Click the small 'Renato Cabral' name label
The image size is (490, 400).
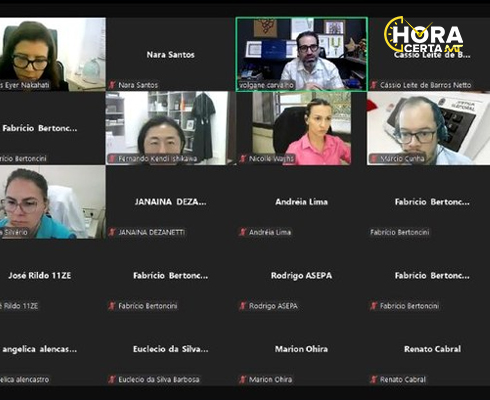pyautogui.click(x=403, y=379)
